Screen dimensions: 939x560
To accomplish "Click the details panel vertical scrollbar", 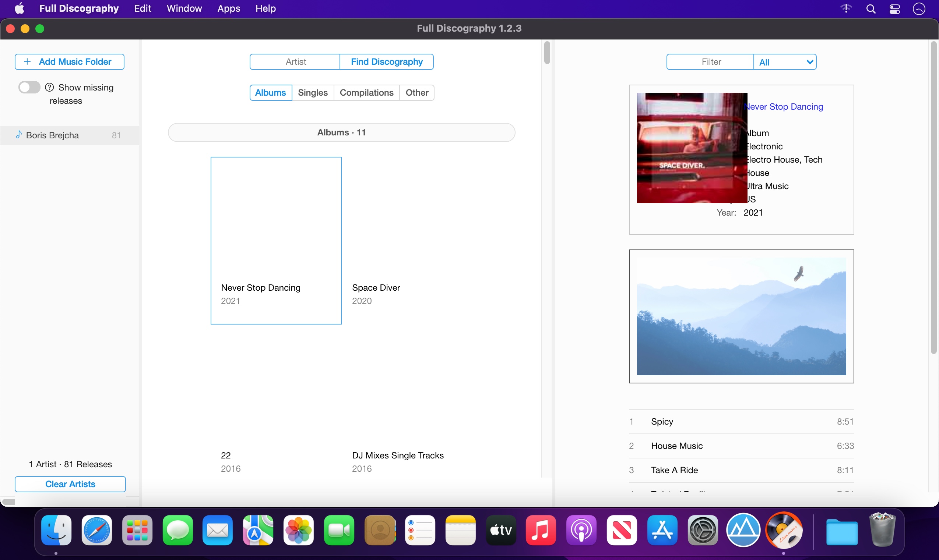I will pos(934,197).
